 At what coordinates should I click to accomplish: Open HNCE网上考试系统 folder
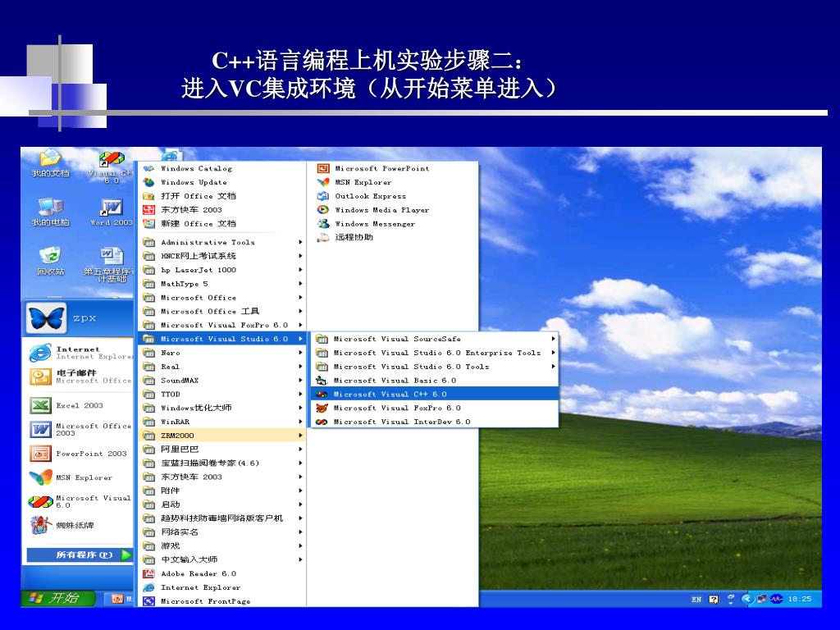tap(222, 256)
